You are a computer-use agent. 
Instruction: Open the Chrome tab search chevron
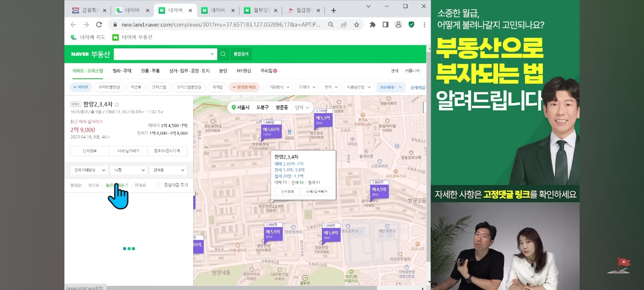pos(368,6)
